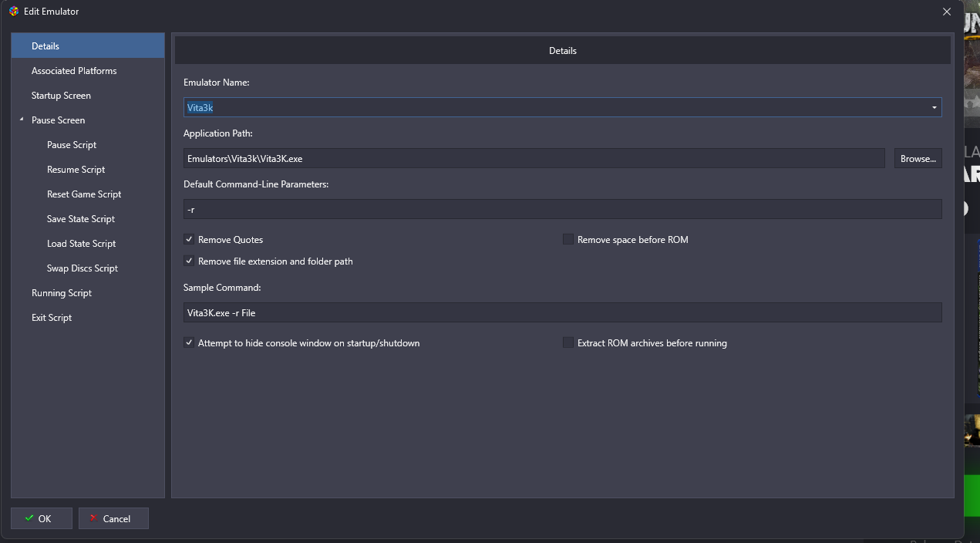This screenshot has width=980, height=543.
Task: Click the Default Command-Line Parameters field
Action: (x=563, y=209)
